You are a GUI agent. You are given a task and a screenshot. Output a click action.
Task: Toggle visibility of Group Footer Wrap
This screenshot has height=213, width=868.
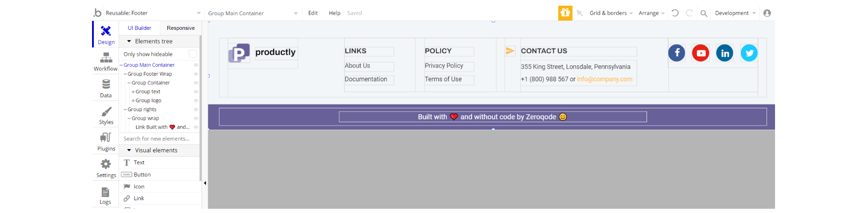point(196,74)
